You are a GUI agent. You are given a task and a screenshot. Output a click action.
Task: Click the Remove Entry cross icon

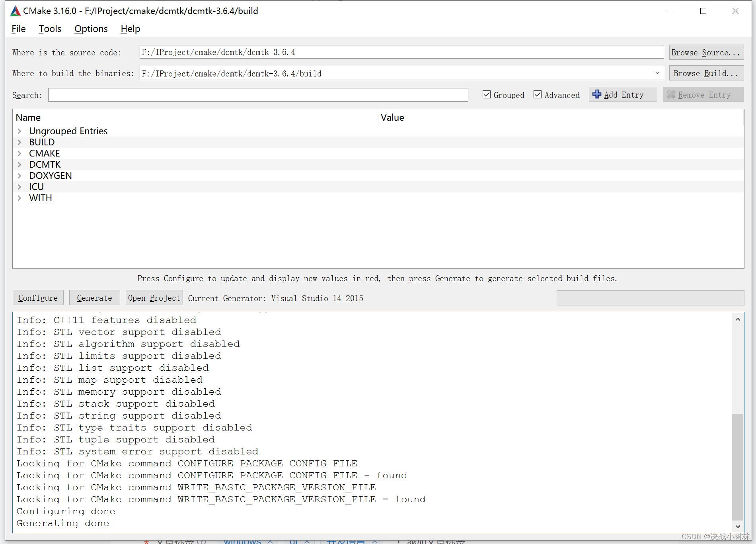coord(671,94)
